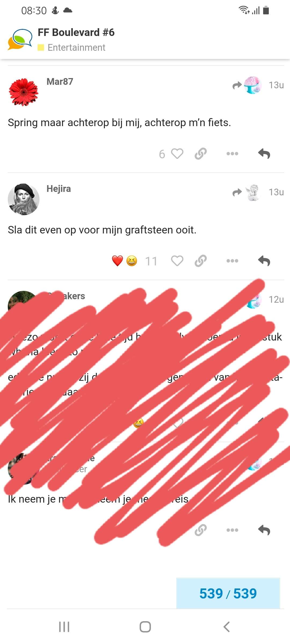The width and height of the screenshot is (290, 644).
Task: Show more options for Hejira's post
Action: click(x=232, y=261)
